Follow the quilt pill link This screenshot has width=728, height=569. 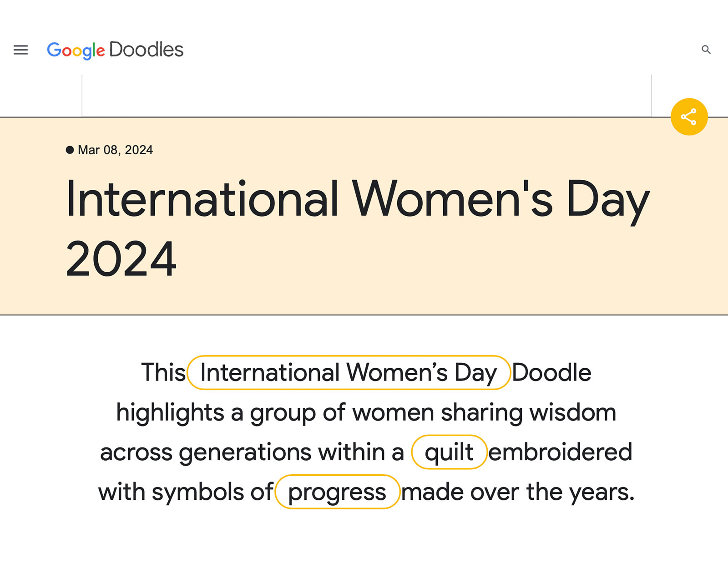449,452
